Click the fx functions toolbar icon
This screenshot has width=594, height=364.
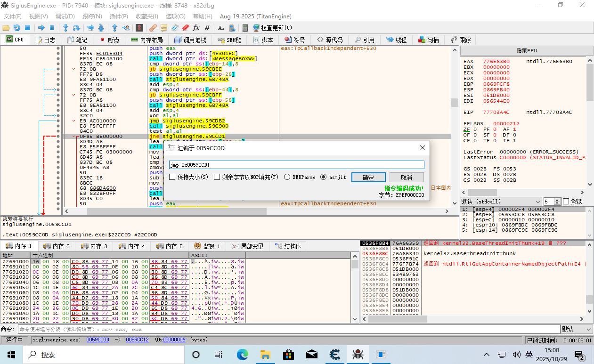(x=196, y=28)
